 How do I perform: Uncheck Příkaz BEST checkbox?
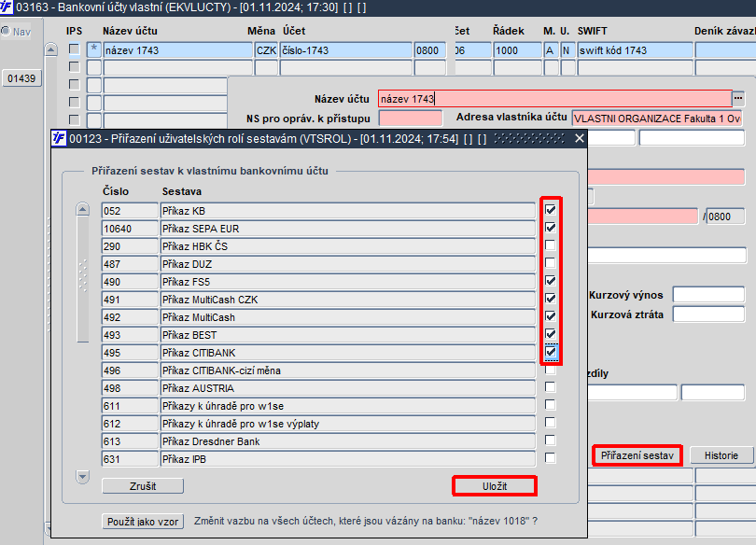click(x=550, y=334)
